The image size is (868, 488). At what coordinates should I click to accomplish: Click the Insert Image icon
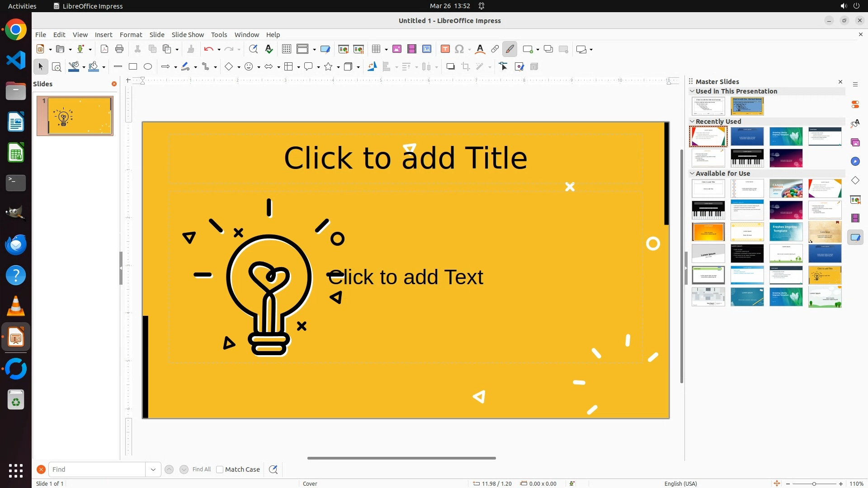point(397,49)
